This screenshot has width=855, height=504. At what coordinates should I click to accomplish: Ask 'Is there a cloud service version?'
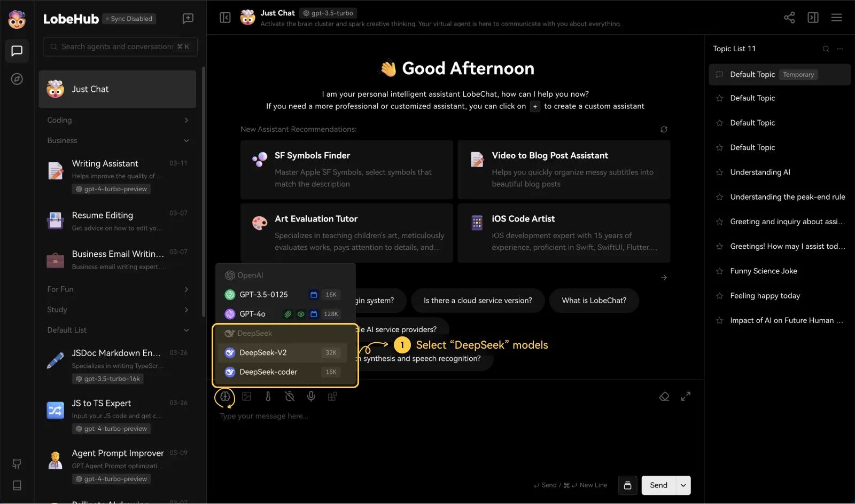[x=478, y=301]
